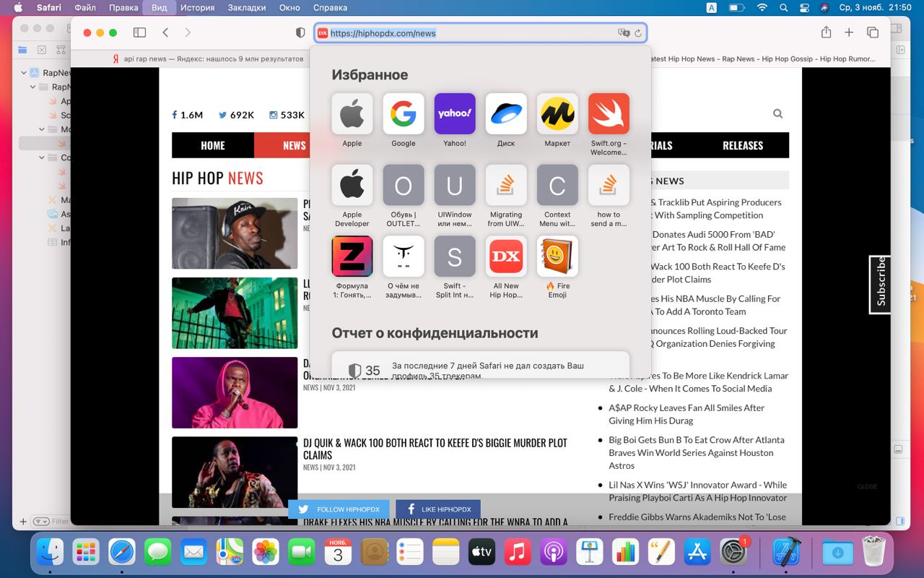Open the Вид menu
This screenshot has width=924, height=578.
pyautogui.click(x=160, y=7)
